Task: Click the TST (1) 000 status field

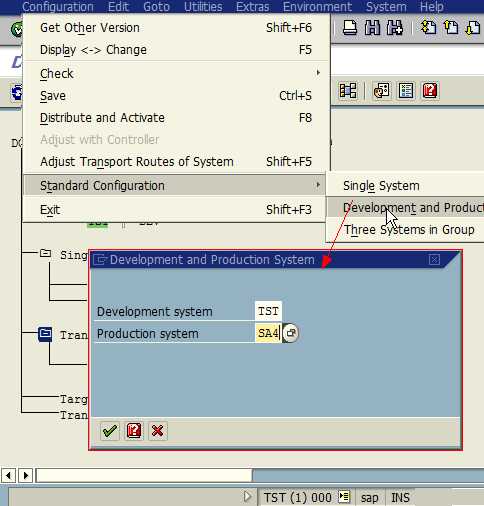Action: pyautogui.click(x=297, y=497)
